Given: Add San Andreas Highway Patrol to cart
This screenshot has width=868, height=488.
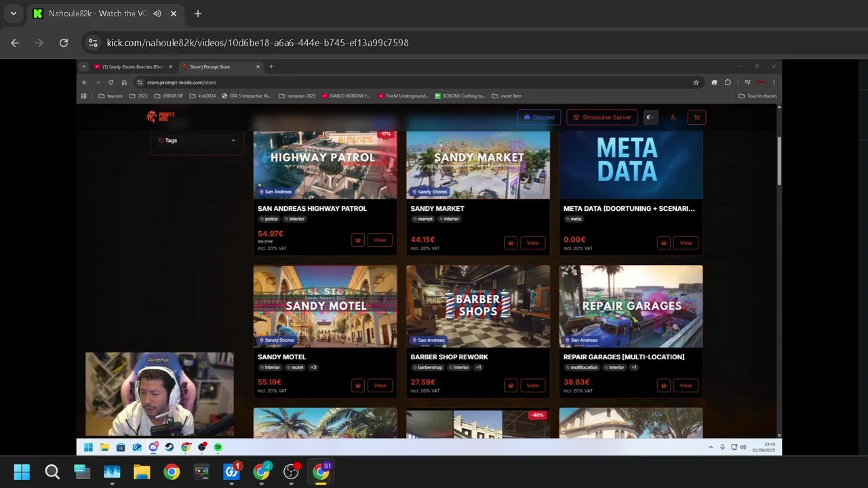Looking at the screenshot, I should tap(358, 240).
